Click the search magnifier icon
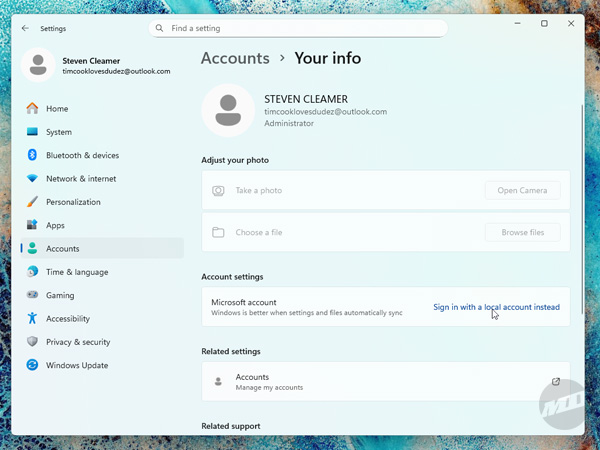 pyautogui.click(x=160, y=29)
